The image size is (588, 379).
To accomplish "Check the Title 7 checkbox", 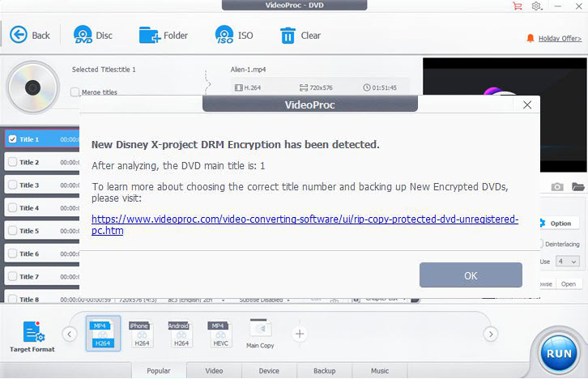I will point(12,277).
